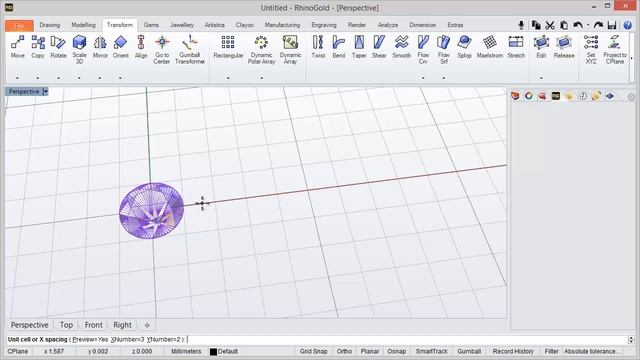Switch to the Top viewport tab
640x360 pixels.
(x=66, y=325)
